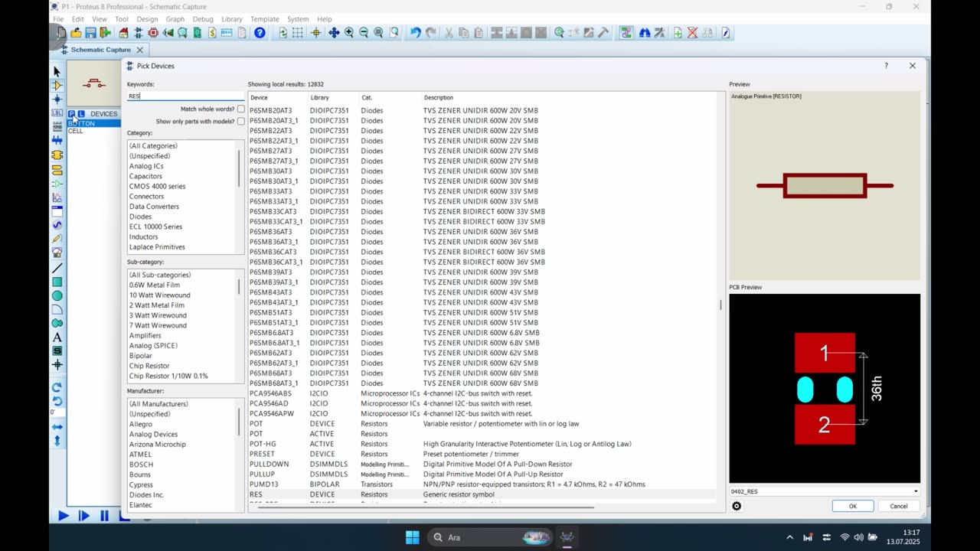Open the search binoculars icon in toolbar
This screenshot has height=551, width=980.
(x=645, y=33)
